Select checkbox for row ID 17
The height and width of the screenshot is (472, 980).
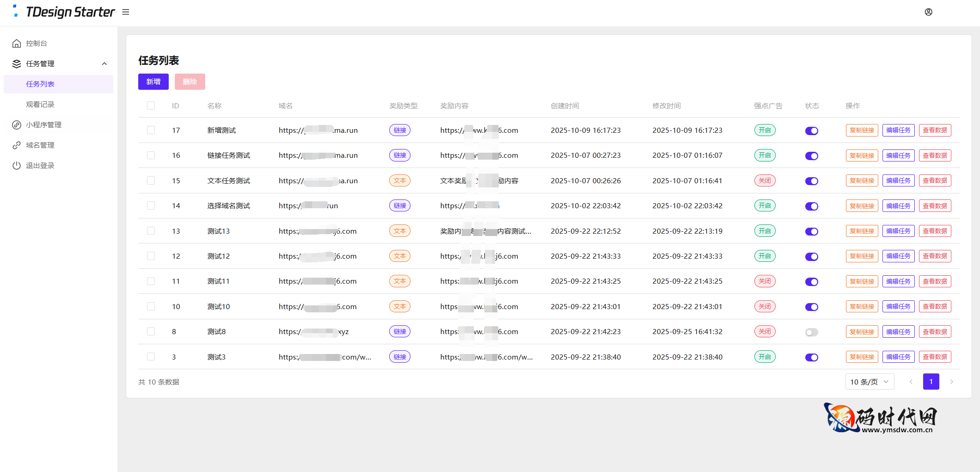(x=151, y=130)
